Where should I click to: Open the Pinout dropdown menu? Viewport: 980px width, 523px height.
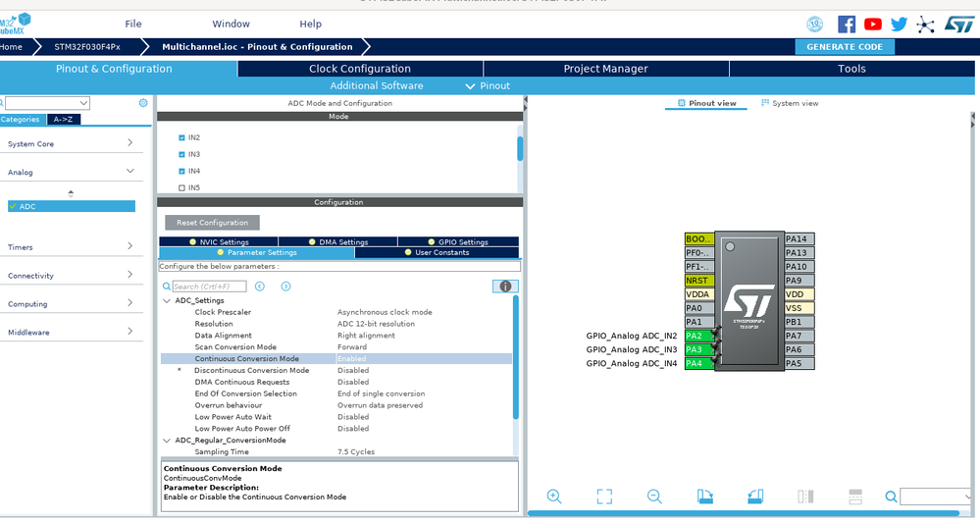pyautogui.click(x=488, y=85)
